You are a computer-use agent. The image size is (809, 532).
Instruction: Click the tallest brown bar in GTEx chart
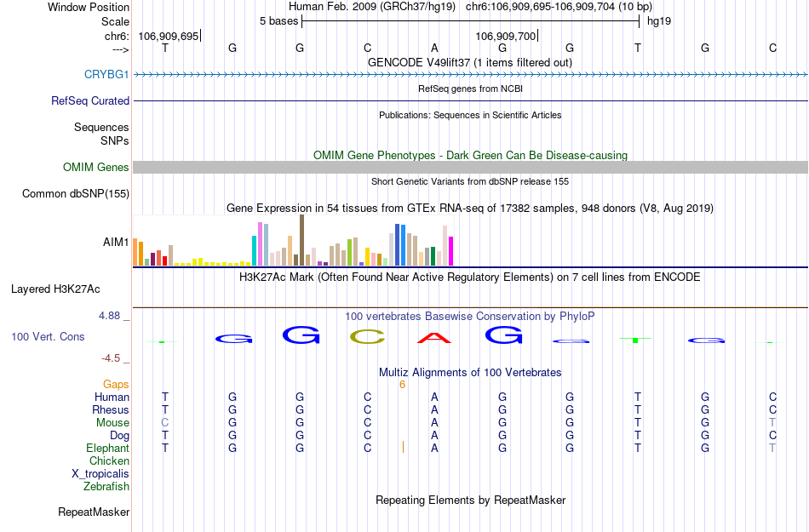[x=301, y=240]
